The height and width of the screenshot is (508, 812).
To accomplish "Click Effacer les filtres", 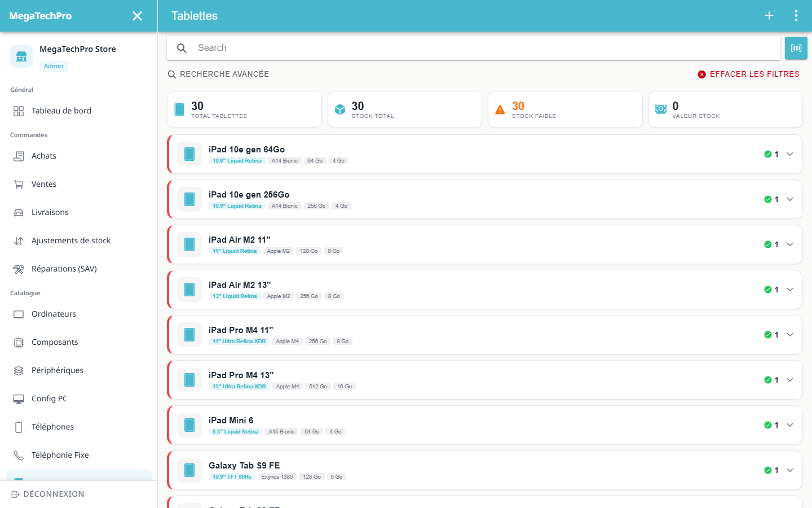I will point(748,74).
